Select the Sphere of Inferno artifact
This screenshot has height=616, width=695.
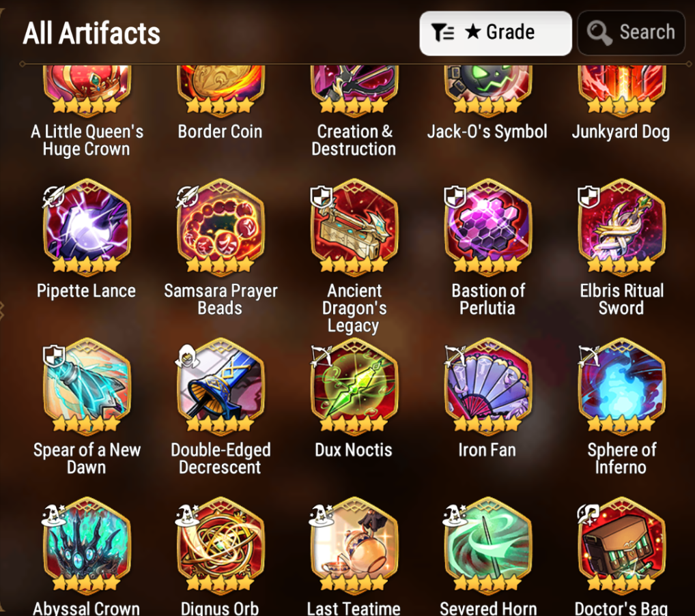pos(621,384)
